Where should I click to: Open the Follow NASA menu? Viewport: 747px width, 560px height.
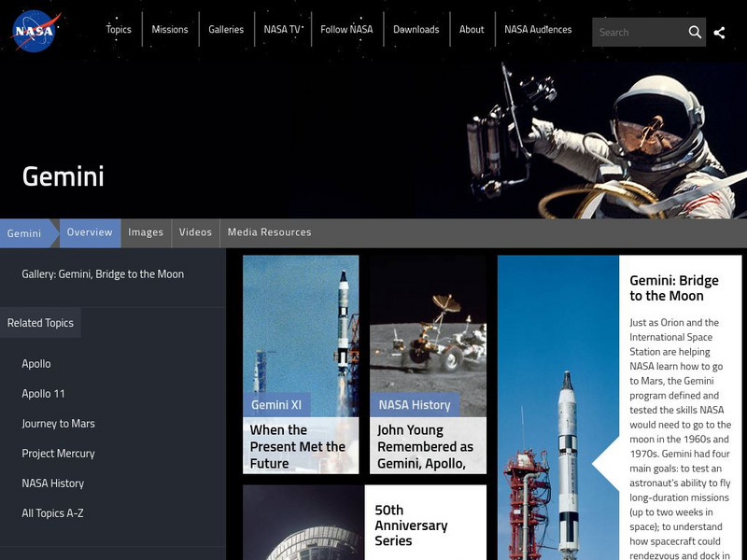pos(346,30)
